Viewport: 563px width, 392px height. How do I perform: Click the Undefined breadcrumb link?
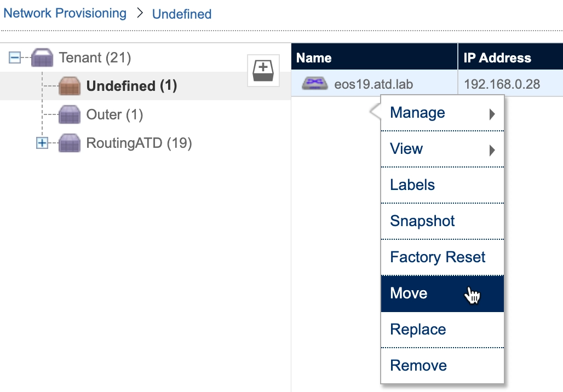click(182, 14)
